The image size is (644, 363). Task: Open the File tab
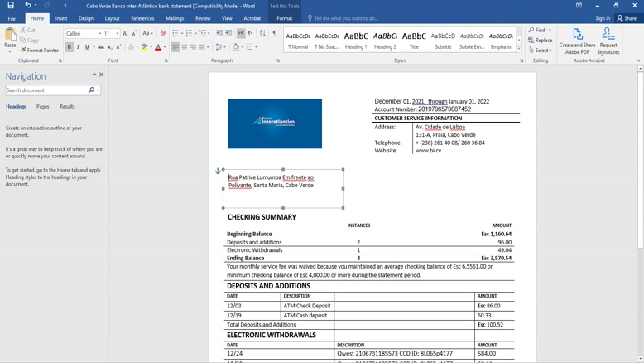tap(12, 18)
